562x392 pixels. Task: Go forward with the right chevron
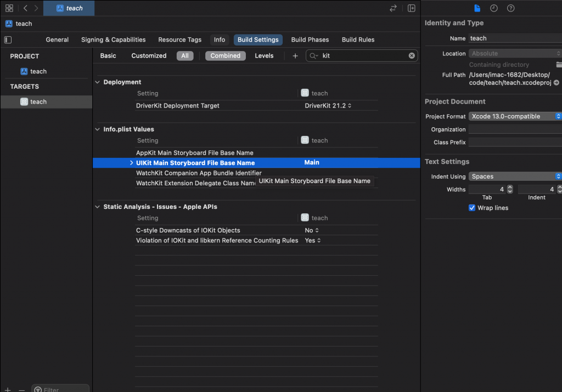click(36, 8)
